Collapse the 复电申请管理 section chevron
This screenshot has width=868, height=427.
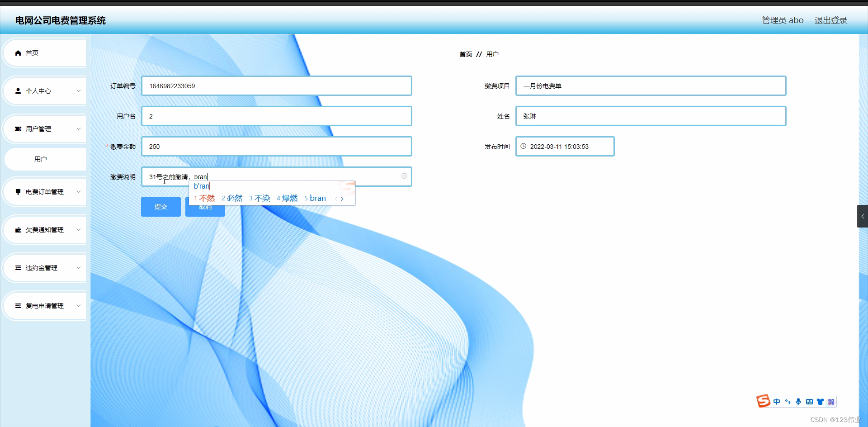[x=79, y=305]
